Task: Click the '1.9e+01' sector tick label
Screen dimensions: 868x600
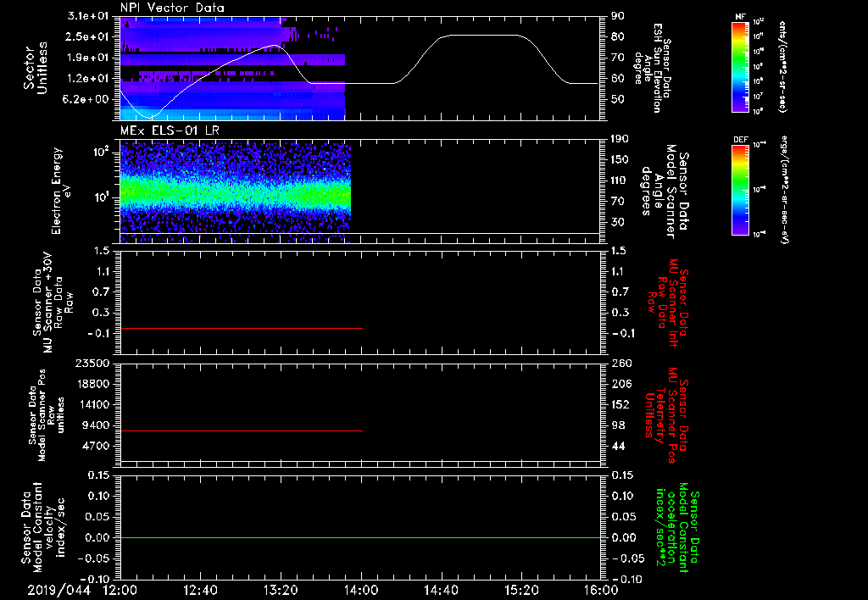Action: [88, 58]
